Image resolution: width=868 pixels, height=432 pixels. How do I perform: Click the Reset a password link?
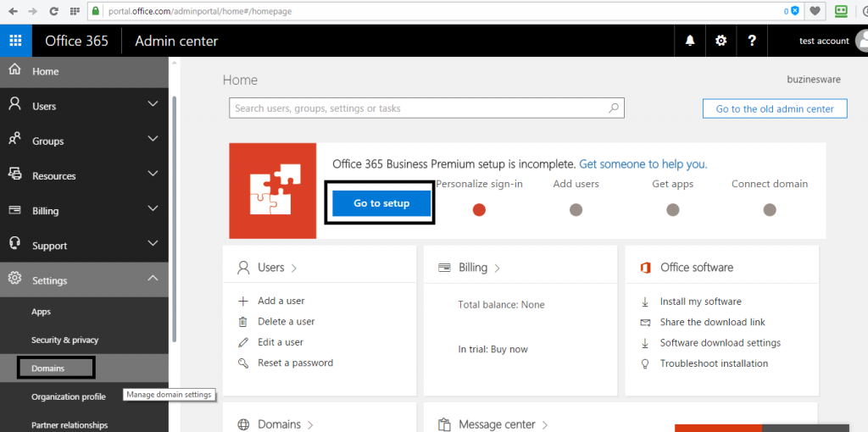tap(296, 363)
